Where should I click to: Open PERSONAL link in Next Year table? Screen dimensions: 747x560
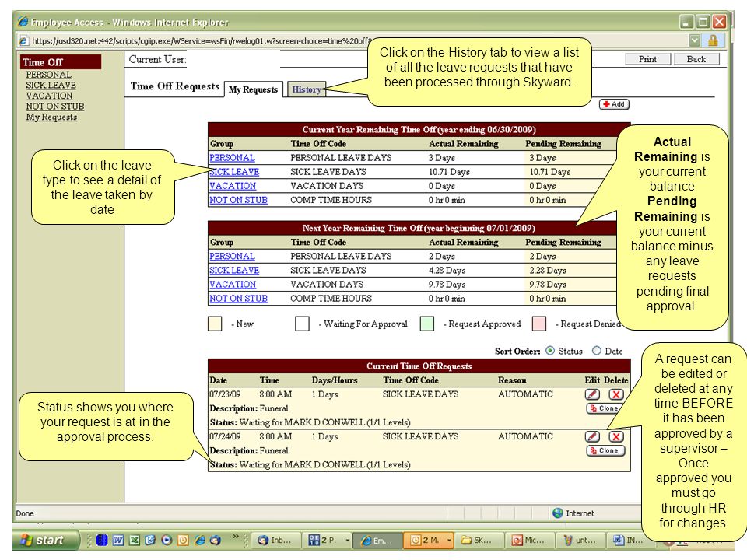[x=232, y=256]
